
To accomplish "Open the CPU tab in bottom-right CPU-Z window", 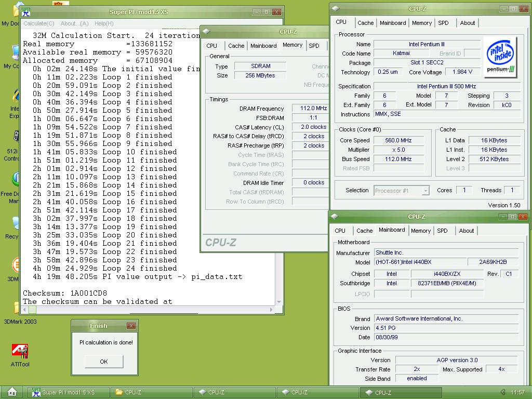I will coord(340,230).
